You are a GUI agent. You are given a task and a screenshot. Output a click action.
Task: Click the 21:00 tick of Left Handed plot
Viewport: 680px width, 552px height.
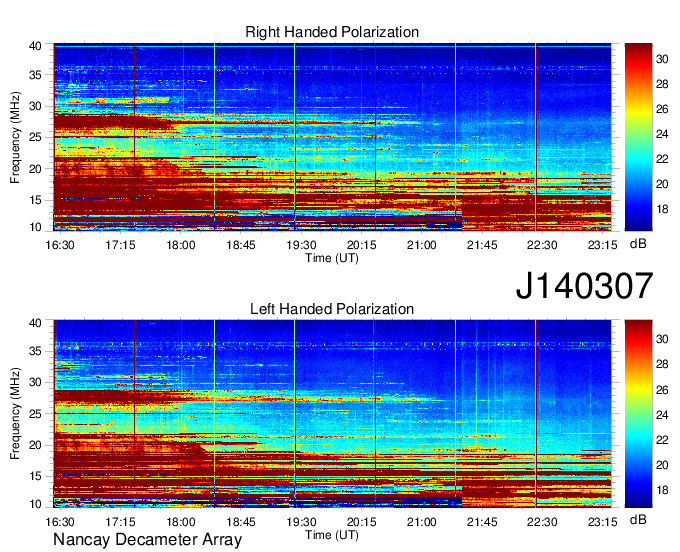click(x=422, y=522)
